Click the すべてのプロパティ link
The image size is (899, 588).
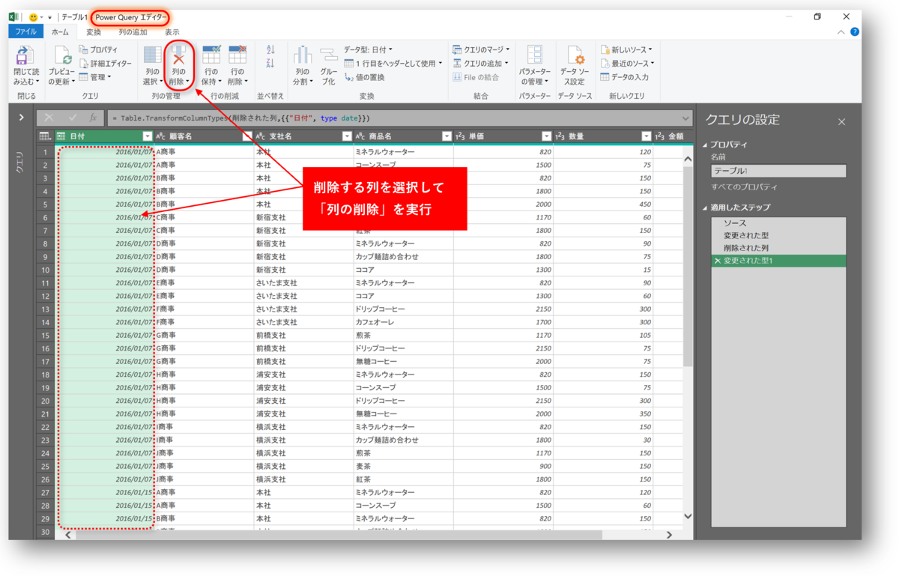tap(744, 187)
